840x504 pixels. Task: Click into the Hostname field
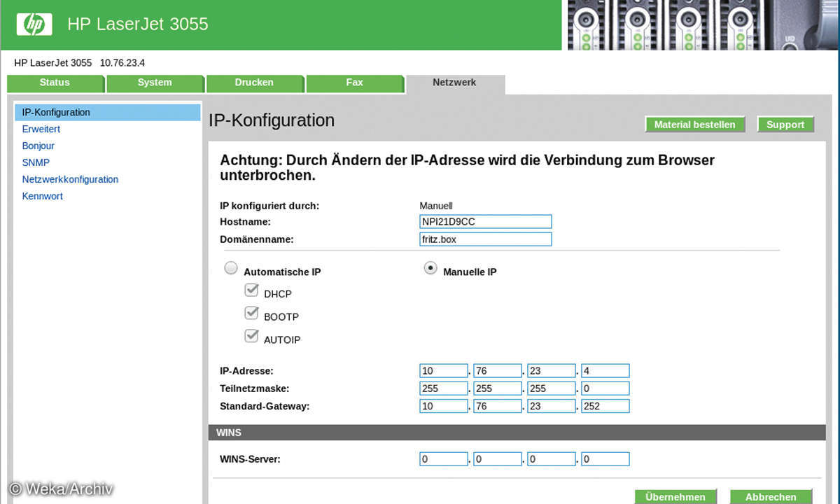click(x=485, y=222)
